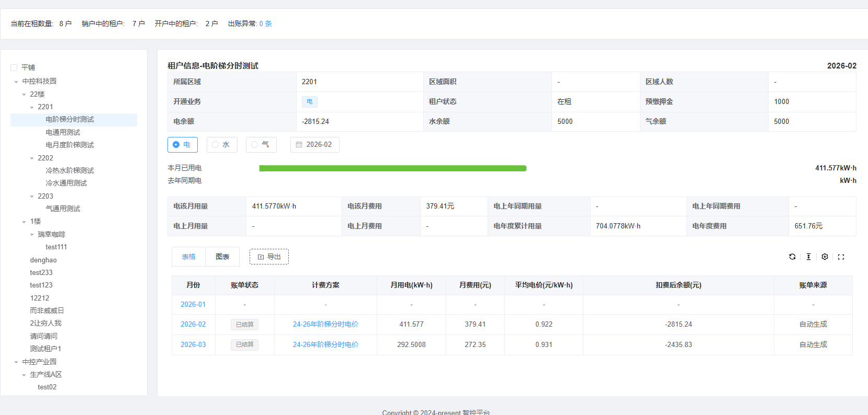Open the 出账异常 0 条 link
Viewport: 868px width, 415px height.
coord(265,24)
